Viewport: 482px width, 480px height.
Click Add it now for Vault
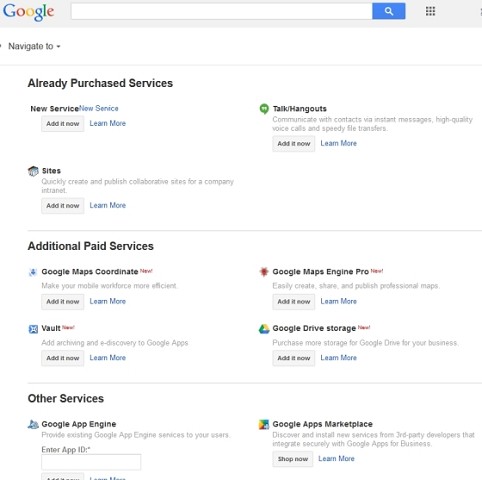pyautogui.click(x=63, y=358)
